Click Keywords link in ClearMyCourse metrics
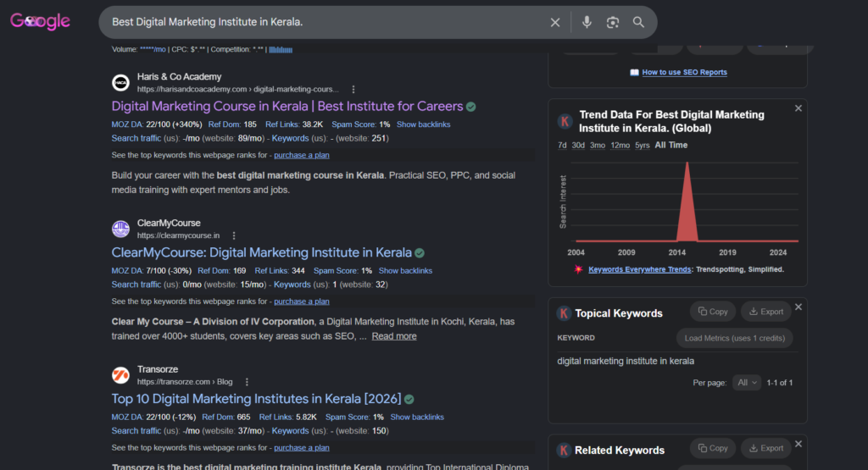 point(292,285)
